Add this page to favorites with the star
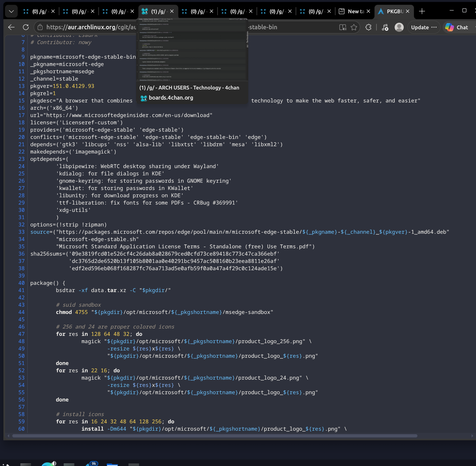This screenshot has height=466, width=476. click(354, 27)
